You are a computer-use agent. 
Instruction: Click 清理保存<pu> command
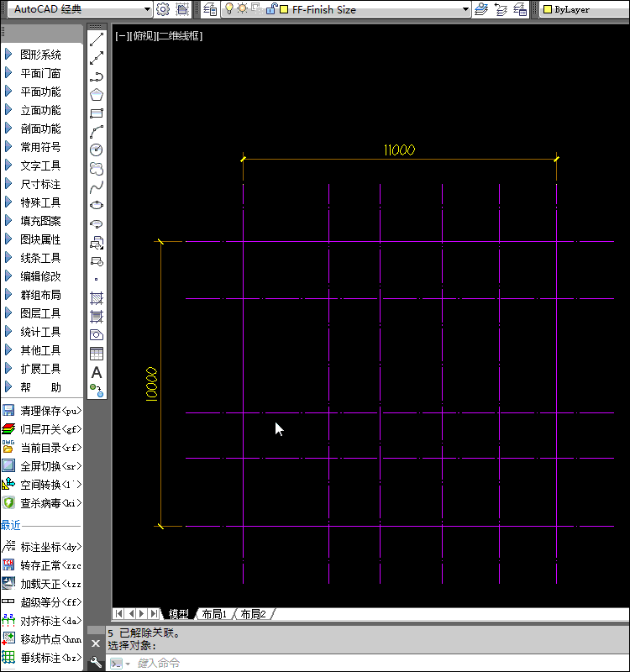point(41,411)
